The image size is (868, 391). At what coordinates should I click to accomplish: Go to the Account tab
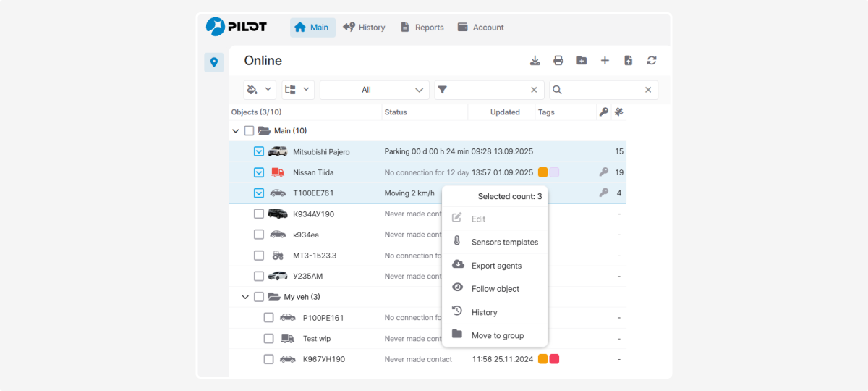coord(480,28)
